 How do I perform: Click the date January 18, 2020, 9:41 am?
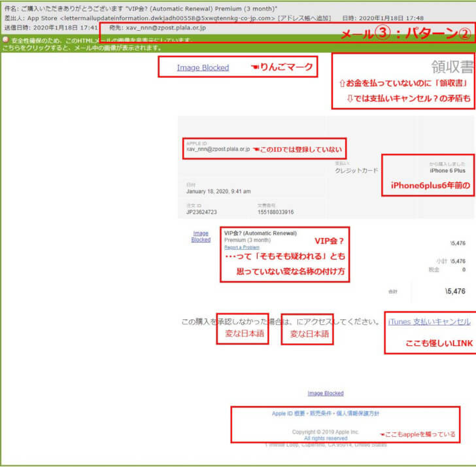218,191
